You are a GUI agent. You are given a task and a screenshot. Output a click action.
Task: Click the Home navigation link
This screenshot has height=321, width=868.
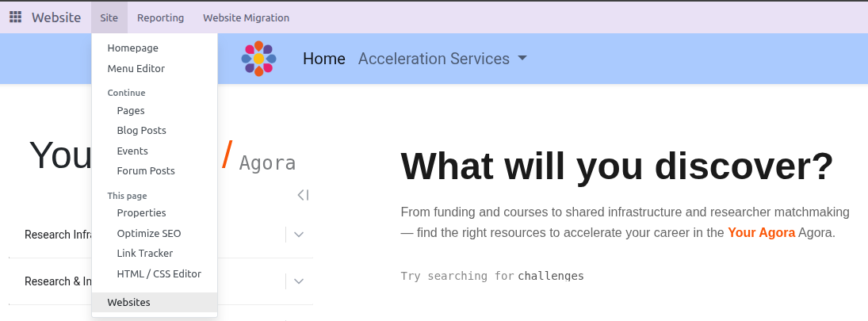point(324,59)
